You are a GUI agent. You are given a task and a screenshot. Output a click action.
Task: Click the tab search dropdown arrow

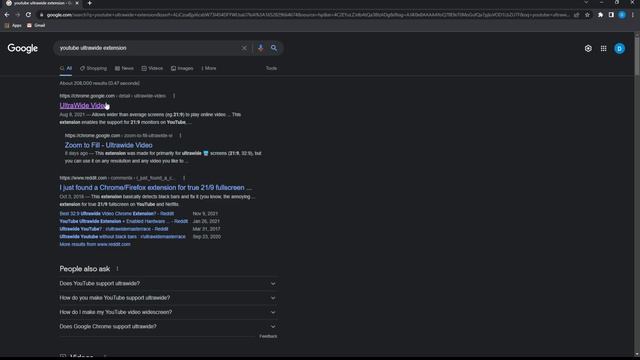pyautogui.click(x=586, y=3)
